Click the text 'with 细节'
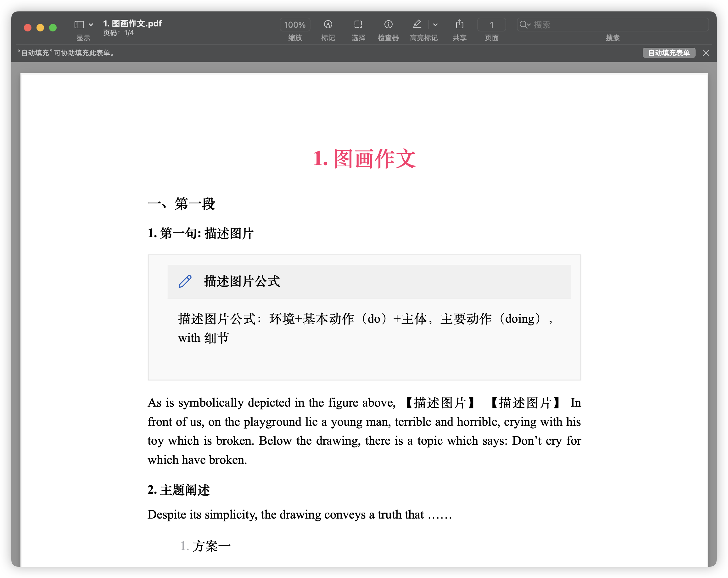The width and height of the screenshot is (728, 578). pos(204,338)
